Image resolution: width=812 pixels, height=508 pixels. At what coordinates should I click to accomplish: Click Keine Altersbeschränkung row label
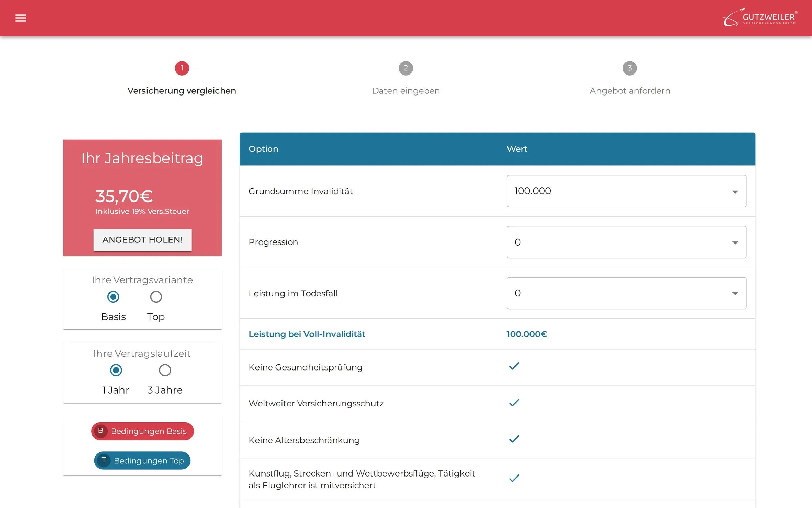(x=304, y=440)
